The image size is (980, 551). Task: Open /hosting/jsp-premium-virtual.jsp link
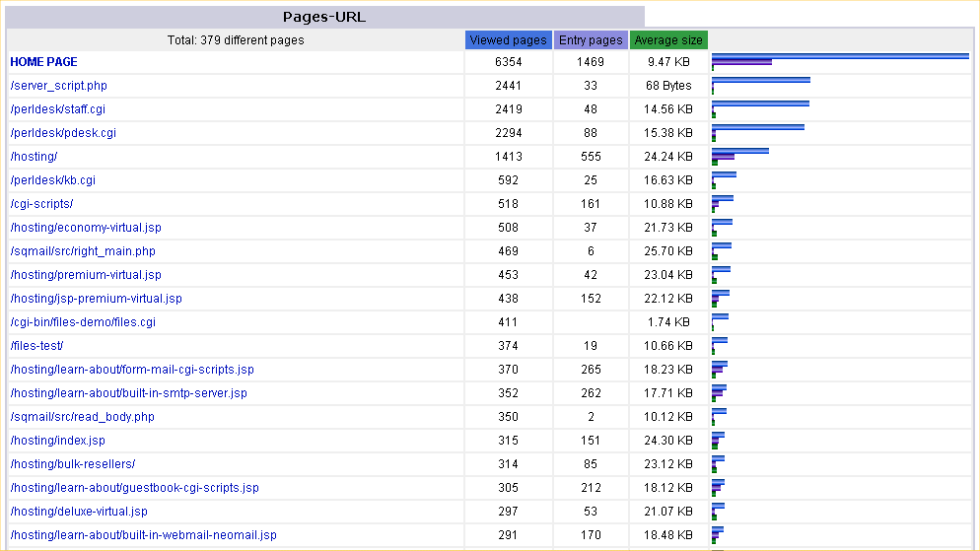click(x=97, y=300)
